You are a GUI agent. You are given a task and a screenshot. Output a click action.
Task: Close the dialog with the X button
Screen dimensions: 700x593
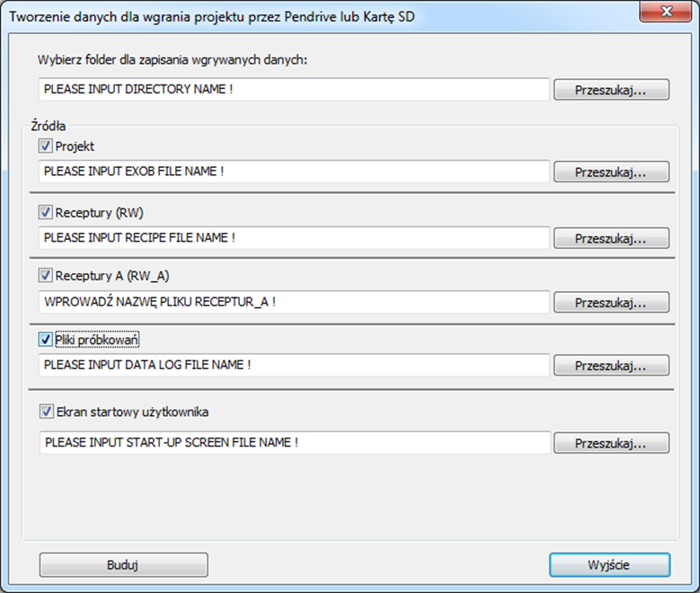point(666,11)
